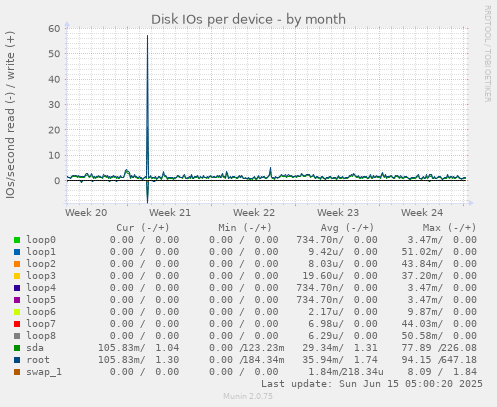The width and height of the screenshot is (497, 407).
Task: Click the loop5 purple color swatch
Action: point(17,300)
